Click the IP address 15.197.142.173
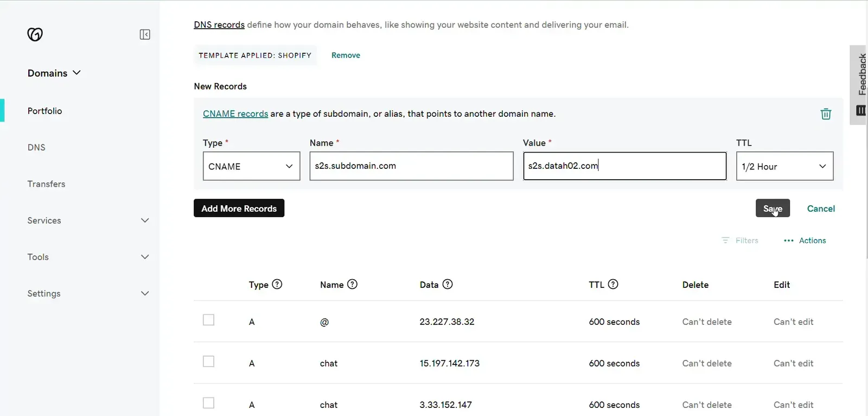Image resolution: width=868 pixels, height=416 pixels. (x=450, y=363)
